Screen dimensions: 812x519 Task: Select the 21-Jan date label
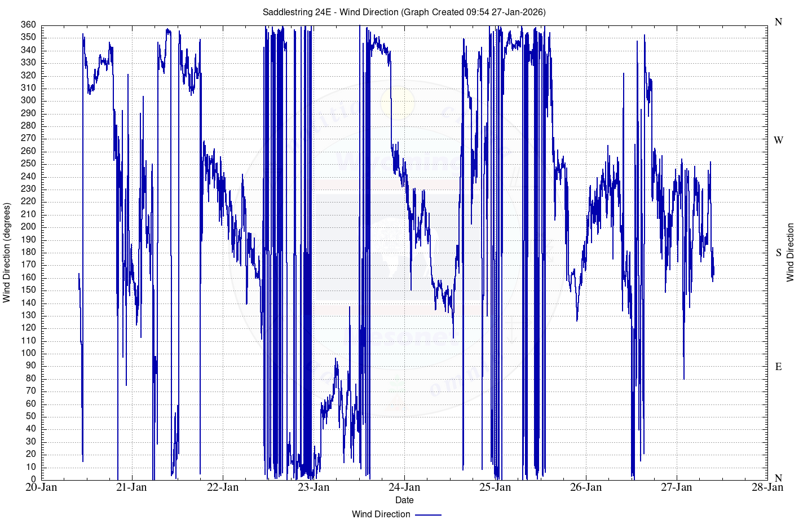131,487
